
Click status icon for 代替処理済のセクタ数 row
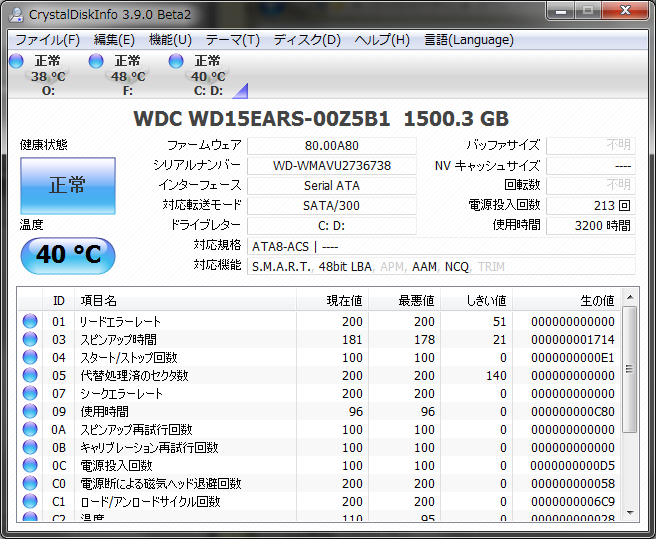(x=30, y=375)
